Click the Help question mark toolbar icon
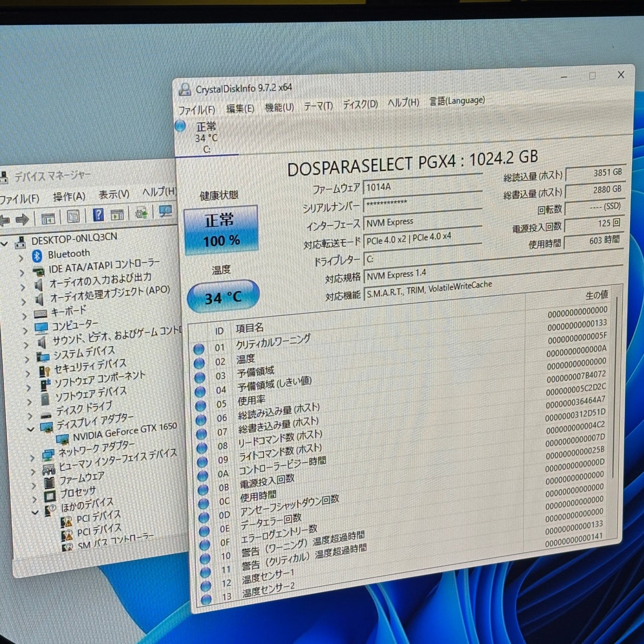 click(98, 215)
